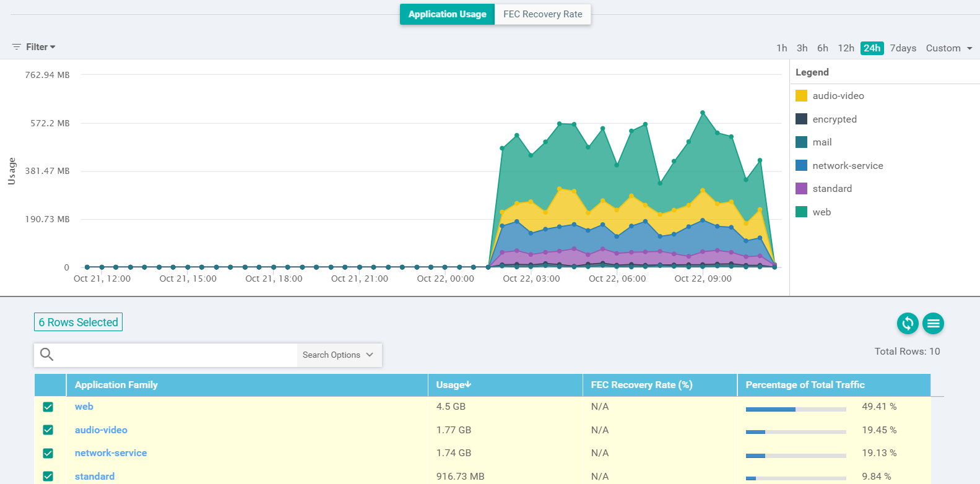
Task: Click the audio-video yellow legend swatch
Action: [x=801, y=96]
